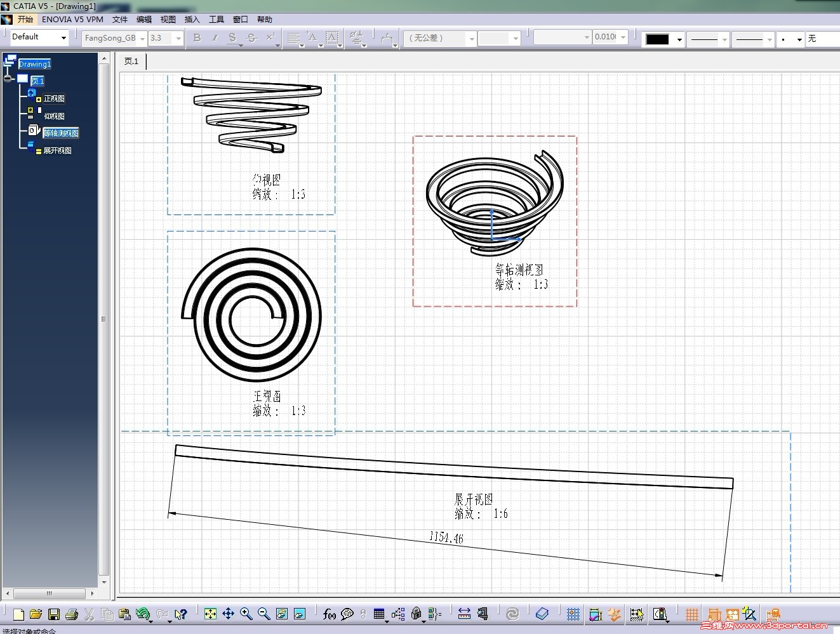840x634 pixels.
Task: Click the Pan tool icon
Action: (x=228, y=614)
